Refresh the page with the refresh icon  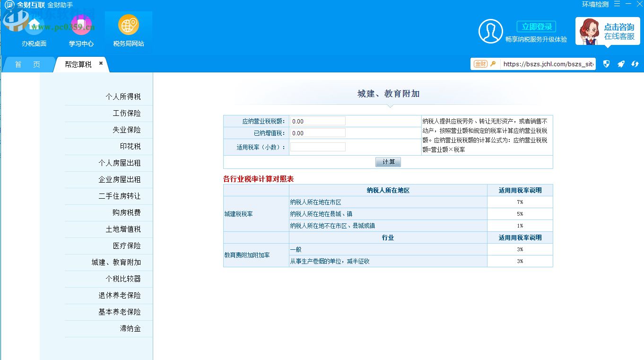point(635,64)
